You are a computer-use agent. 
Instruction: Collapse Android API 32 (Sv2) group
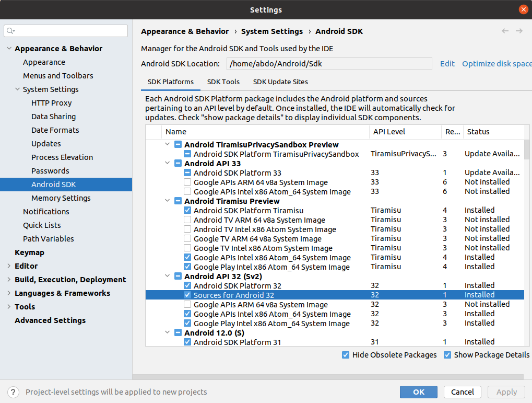coord(167,276)
